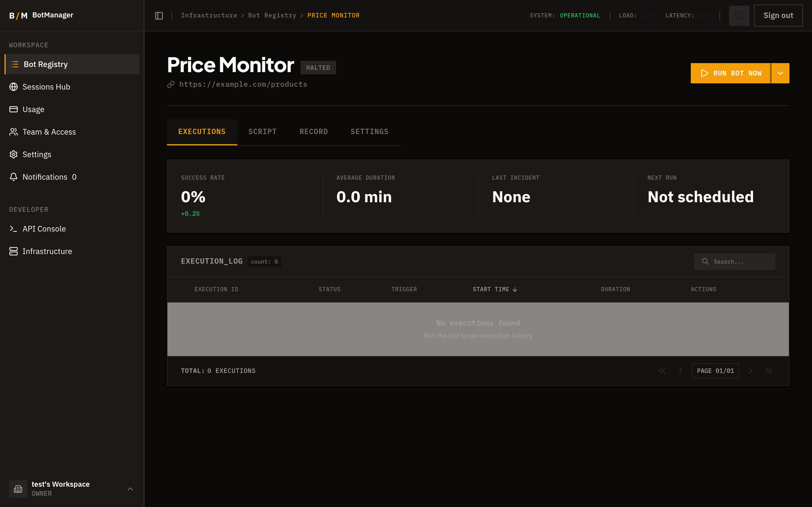Switch to the Script tab
This screenshot has width=812, height=507.
262,132
